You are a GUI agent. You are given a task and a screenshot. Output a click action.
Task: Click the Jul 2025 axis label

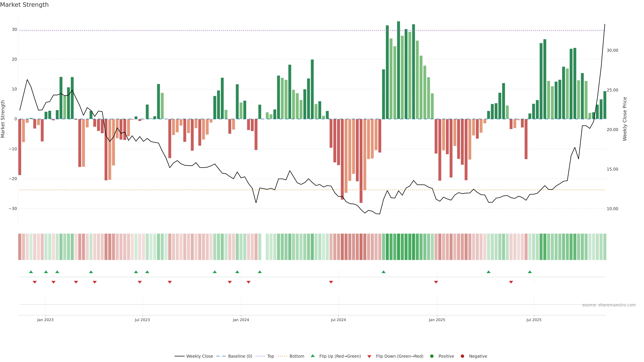(x=534, y=320)
